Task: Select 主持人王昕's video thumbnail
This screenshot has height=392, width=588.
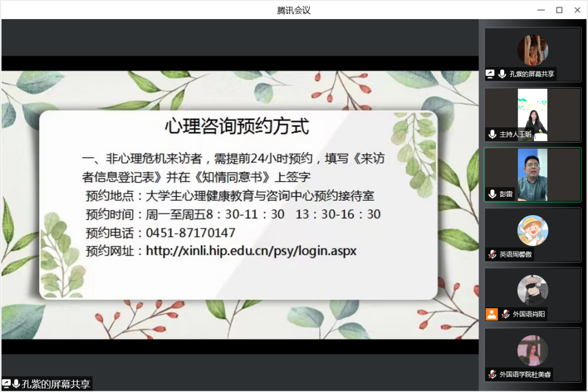Action: click(x=532, y=115)
